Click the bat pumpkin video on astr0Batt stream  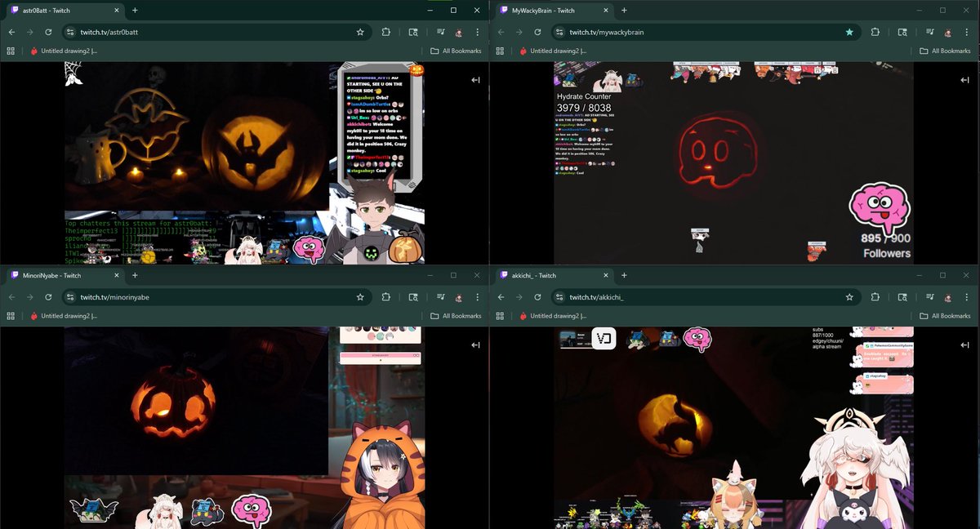(x=197, y=136)
